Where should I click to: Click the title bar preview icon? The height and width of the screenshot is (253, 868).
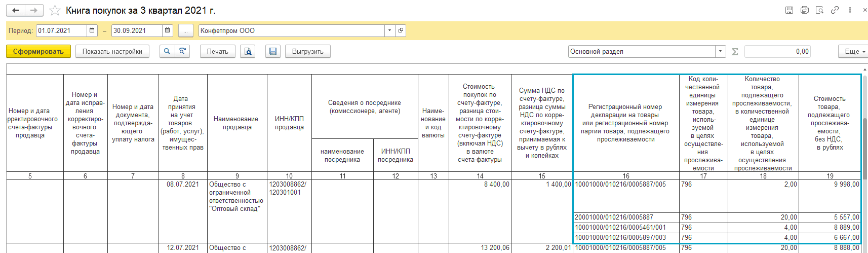tap(819, 10)
